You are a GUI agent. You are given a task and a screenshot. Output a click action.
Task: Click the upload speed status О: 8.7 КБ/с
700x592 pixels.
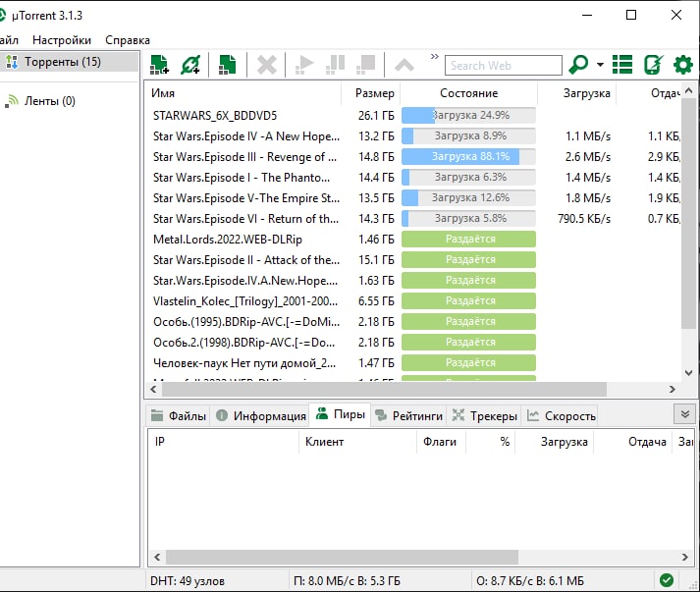click(529, 581)
